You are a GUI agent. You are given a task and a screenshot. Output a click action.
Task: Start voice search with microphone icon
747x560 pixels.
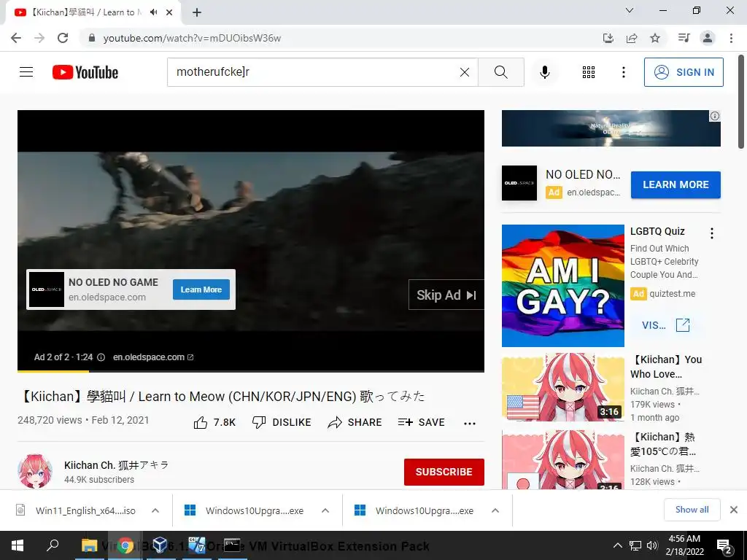(x=544, y=72)
